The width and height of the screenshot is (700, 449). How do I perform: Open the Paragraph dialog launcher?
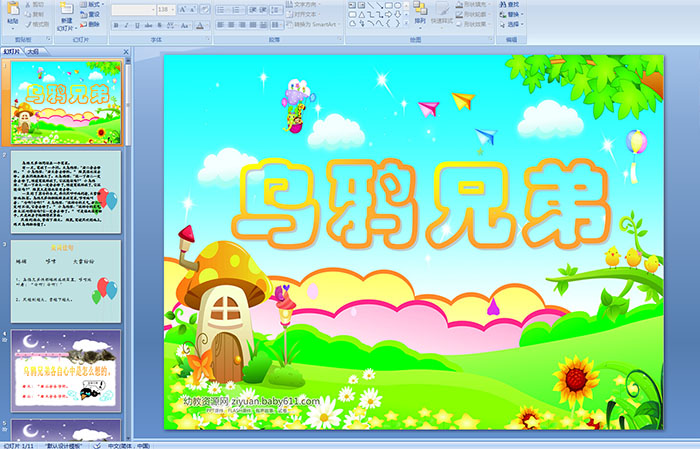click(340, 39)
